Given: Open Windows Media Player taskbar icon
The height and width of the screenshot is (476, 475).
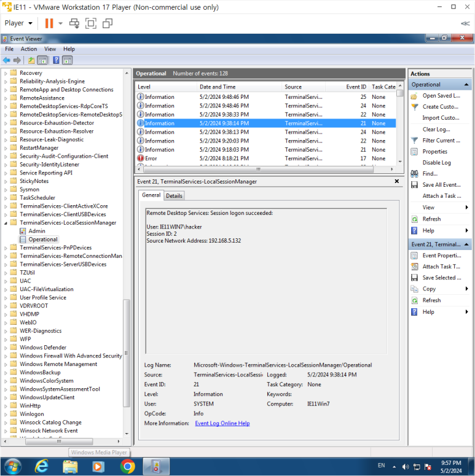Looking at the screenshot, I should (x=98, y=466).
